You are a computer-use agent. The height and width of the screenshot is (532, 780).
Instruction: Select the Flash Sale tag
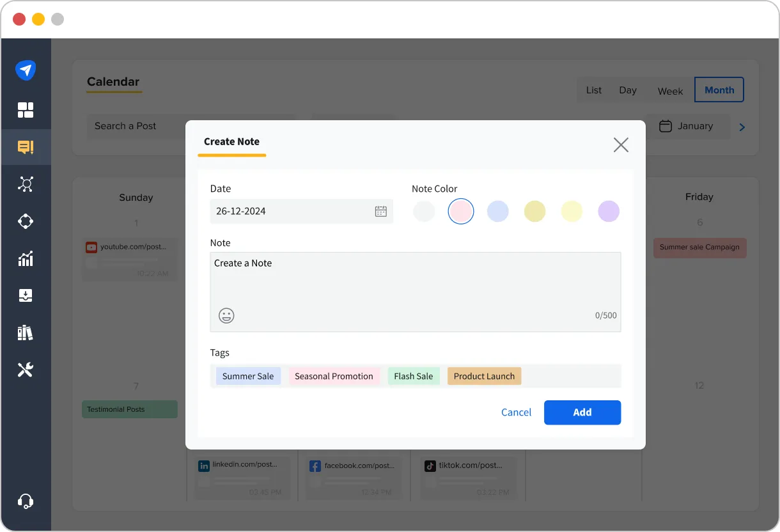pos(414,376)
